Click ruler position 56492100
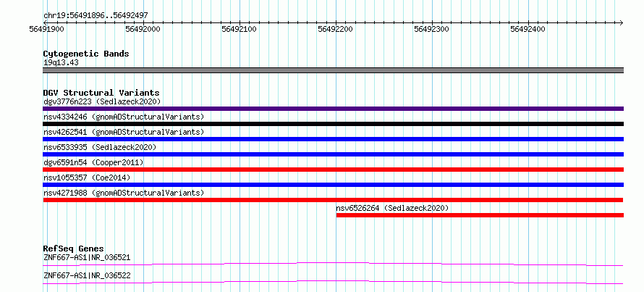Image resolution: width=644 pixels, height=292 pixels. (x=239, y=29)
